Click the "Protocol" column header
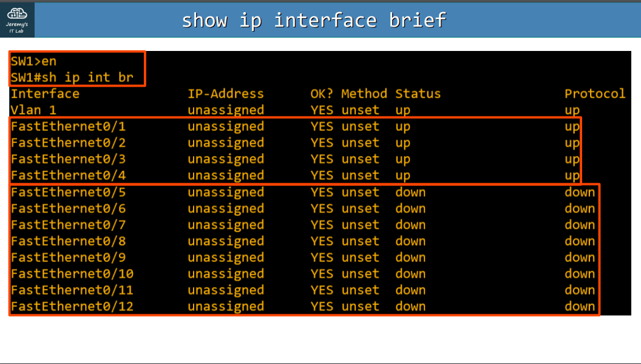Viewport: 641px width, 364px height. (x=594, y=94)
